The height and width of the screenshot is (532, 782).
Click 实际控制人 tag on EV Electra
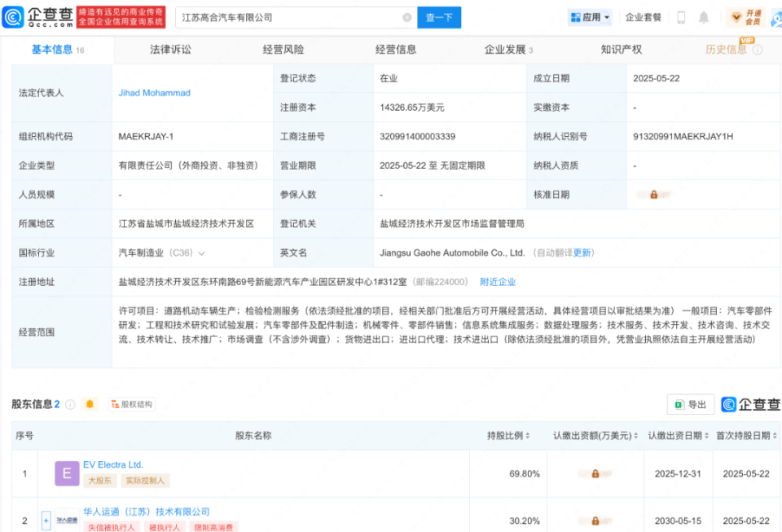[x=145, y=481]
